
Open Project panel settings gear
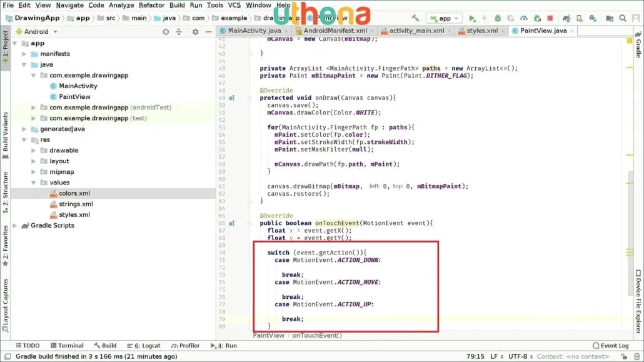(x=196, y=32)
